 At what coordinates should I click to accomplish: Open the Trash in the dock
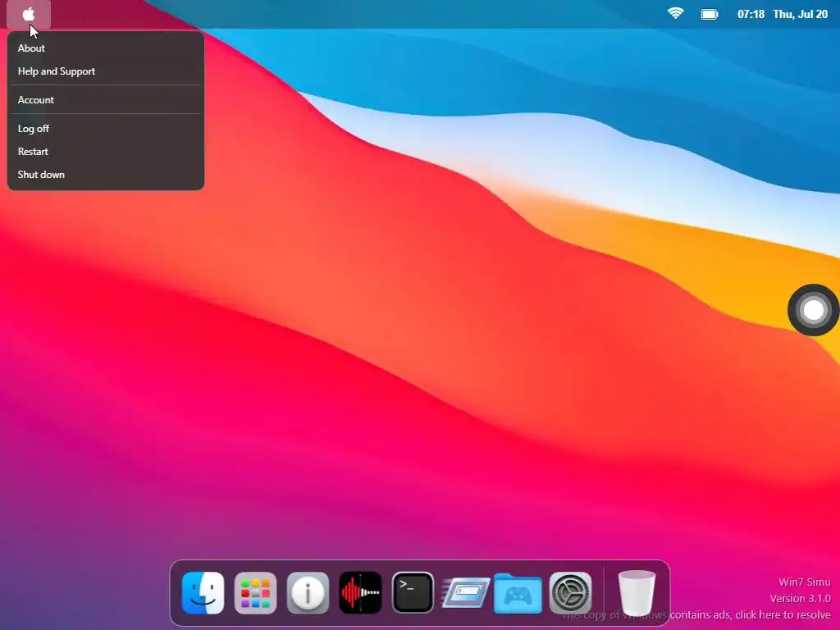[x=637, y=593]
